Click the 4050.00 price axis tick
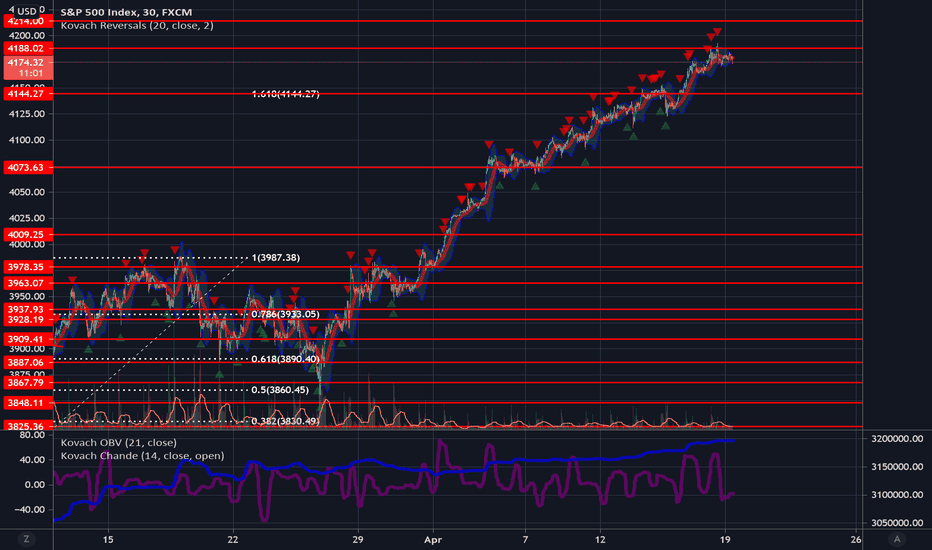932x550 pixels. click(x=27, y=192)
